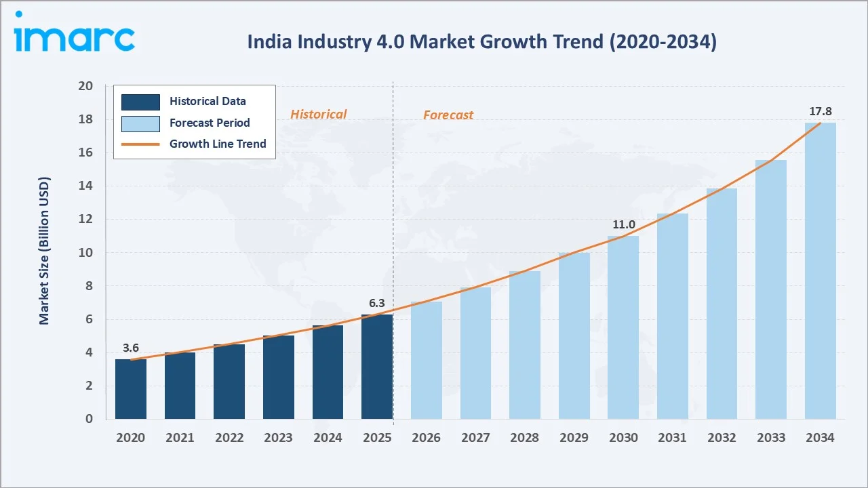
Task: Click the chart title text
Action: 481,42
